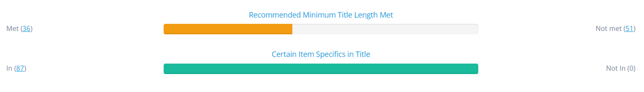The image size is (644, 92).
Task: Click the 'In' label text beside 87
Action: tap(9, 68)
